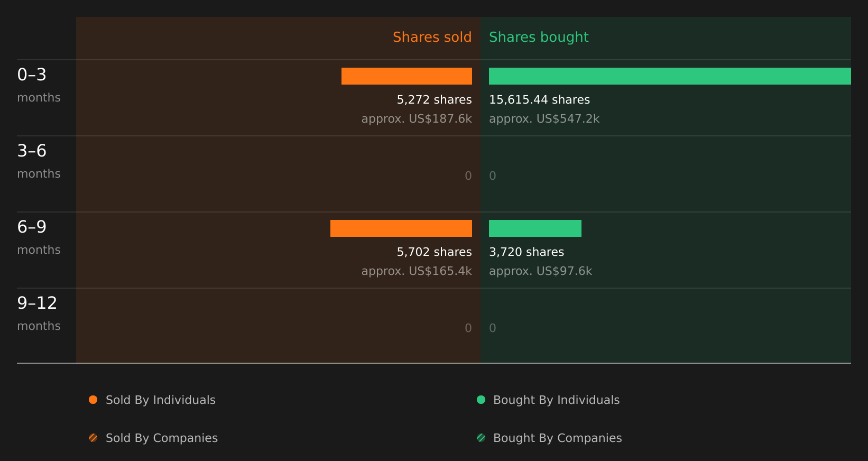Viewport: 868px width, 461px height.
Task: Select the Bought By Companies legend label
Action: [558, 438]
